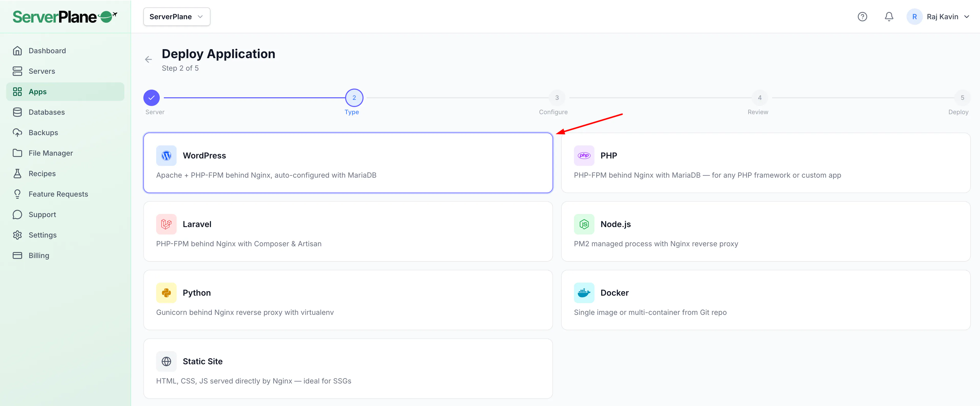The width and height of the screenshot is (980, 406).
Task: Click the Dashboard home icon
Action: click(17, 51)
